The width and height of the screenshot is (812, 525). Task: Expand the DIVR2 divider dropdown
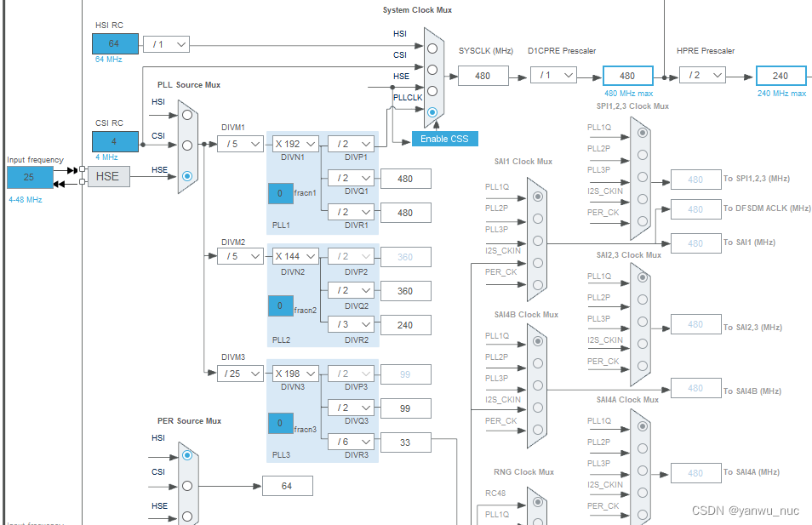tap(352, 325)
